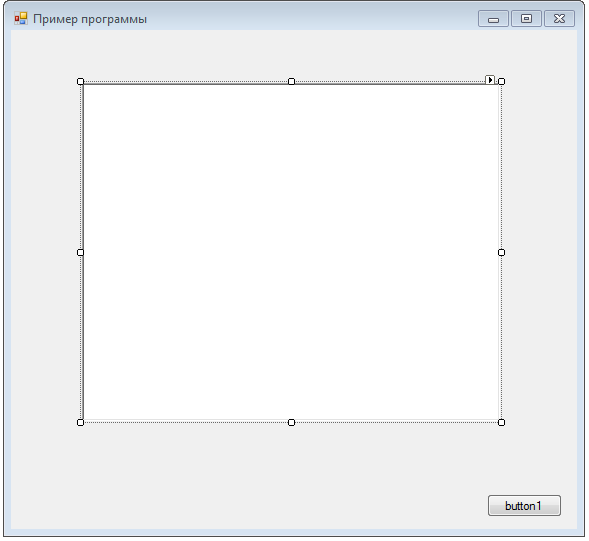Open the smart tag arrow on selected control

click(490, 80)
